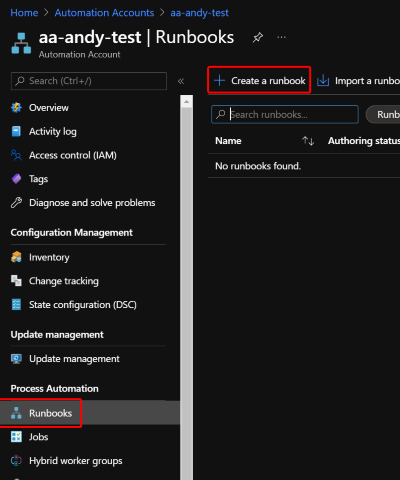Open Inventory under Configuration Management
Screen dimensions: 400x480
[x=49, y=257]
